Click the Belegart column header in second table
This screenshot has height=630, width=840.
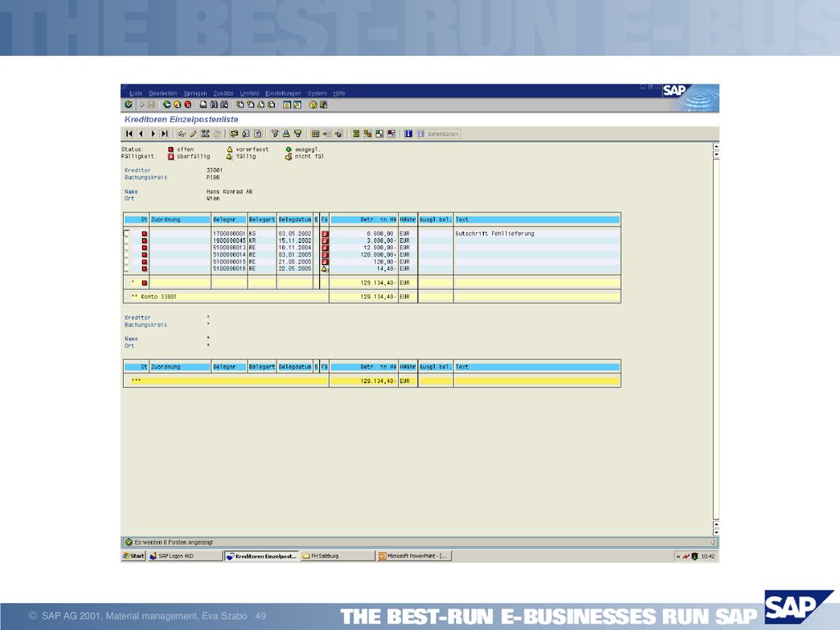click(262, 367)
